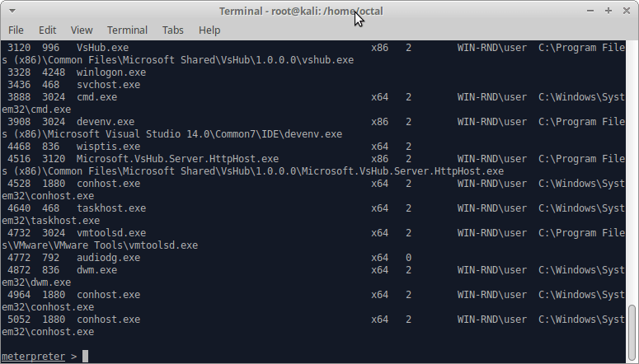
Task: Select cmd.exe on the PID 3888 row
Action: click(x=96, y=97)
